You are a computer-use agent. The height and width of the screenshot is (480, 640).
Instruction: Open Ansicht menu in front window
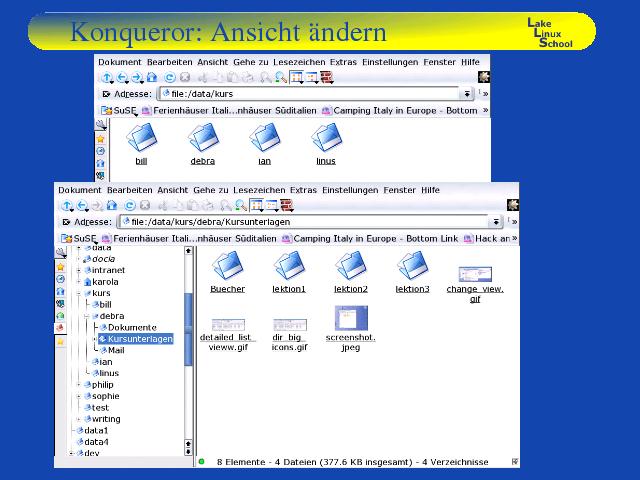[172, 190]
